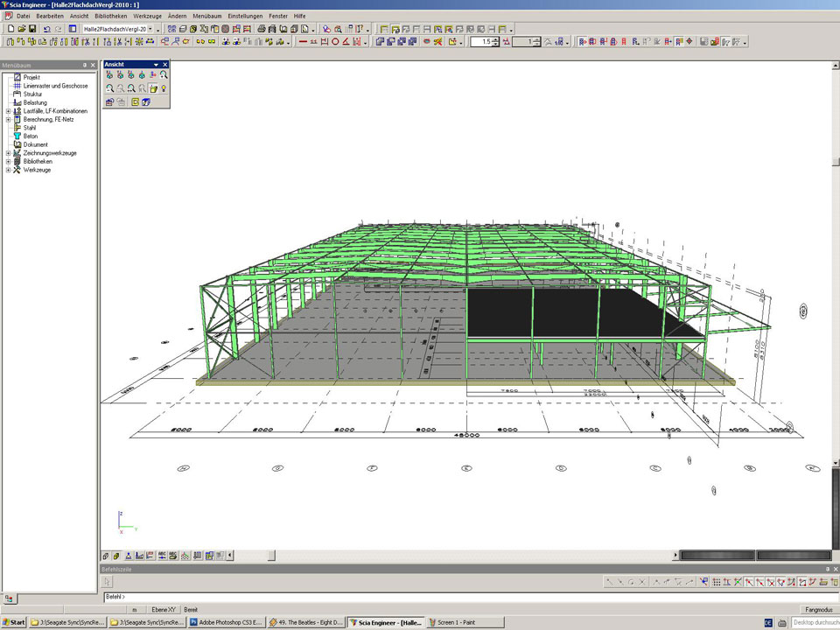Viewport: 840px width, 630px height.
Task: Toggle pin on the Menübaum panel
Action: (x=84, y=65)
